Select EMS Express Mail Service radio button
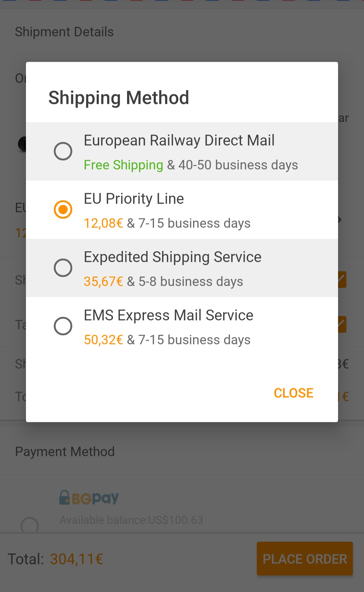 63,326
